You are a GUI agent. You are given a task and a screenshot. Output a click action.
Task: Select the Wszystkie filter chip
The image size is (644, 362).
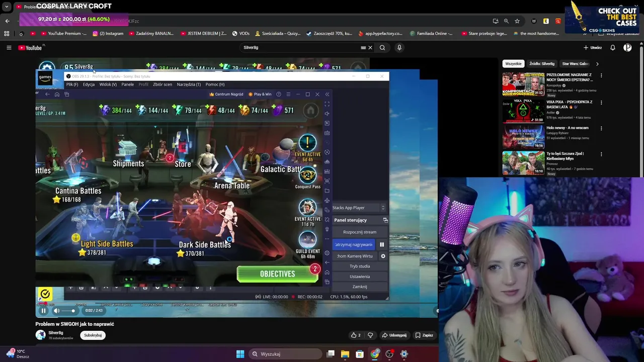pos(513,64)
